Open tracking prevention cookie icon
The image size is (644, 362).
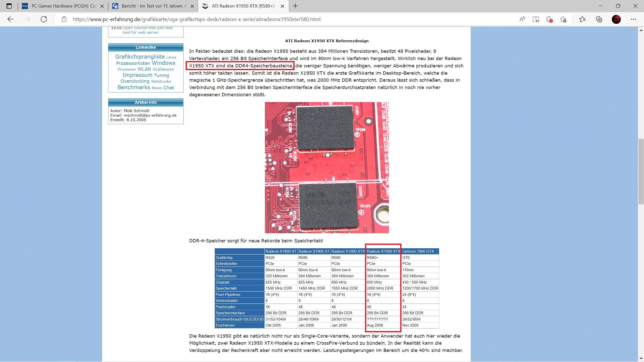[549, 19]
